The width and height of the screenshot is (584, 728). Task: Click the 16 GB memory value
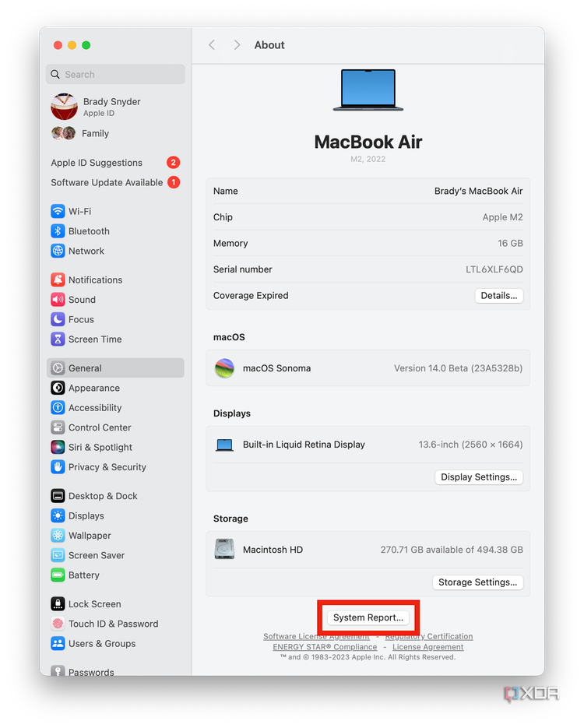point(510,243)
